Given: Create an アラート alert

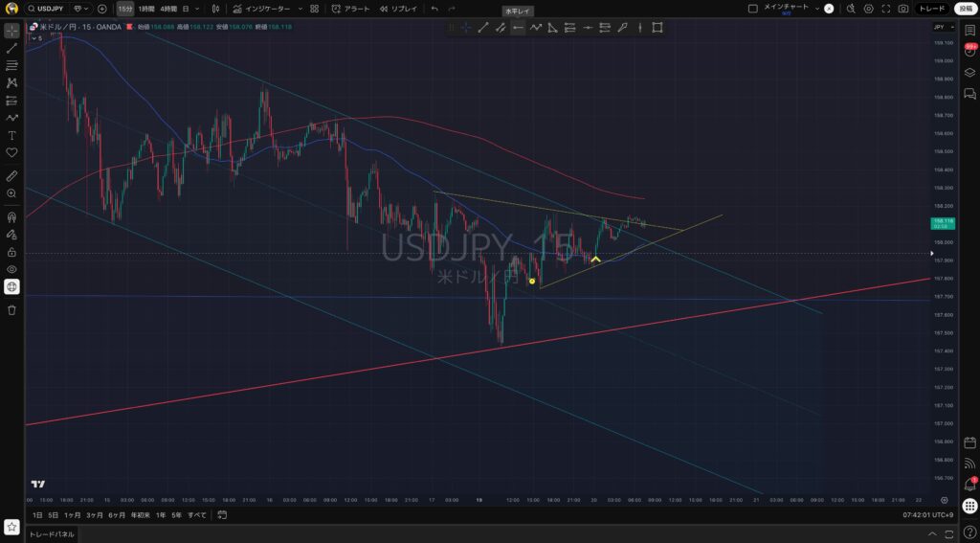Looking at the screenshot, I should coord(350,9).
